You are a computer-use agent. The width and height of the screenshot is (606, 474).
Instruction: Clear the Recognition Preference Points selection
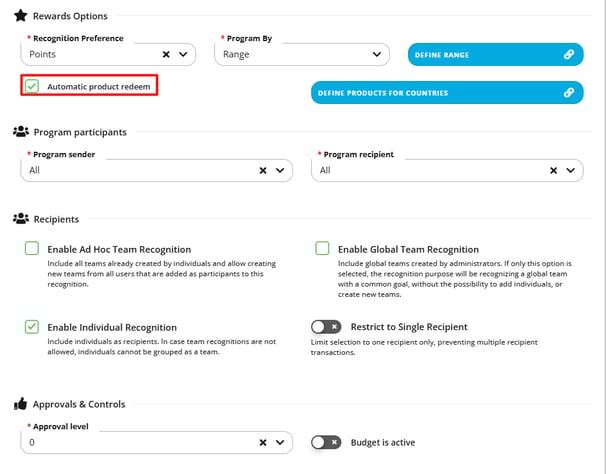coord(166,55)
